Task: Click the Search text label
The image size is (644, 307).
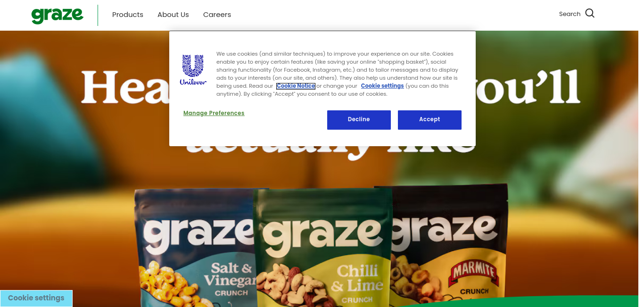Action: pyautogui.click(x=570, y=14)
